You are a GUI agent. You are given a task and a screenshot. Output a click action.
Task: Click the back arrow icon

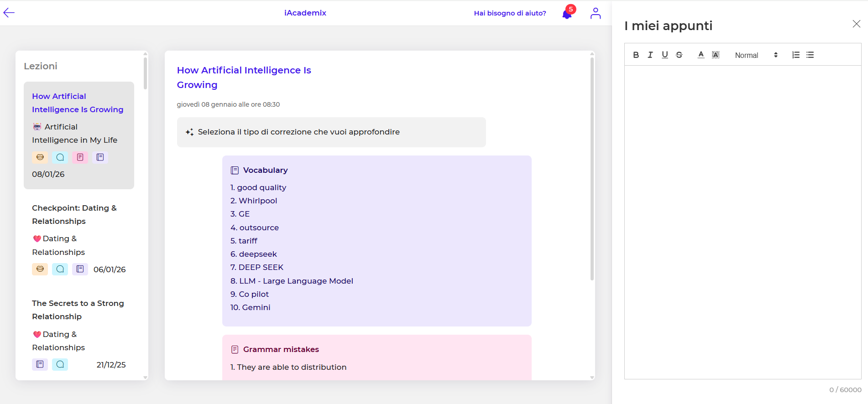coord(9,13)
